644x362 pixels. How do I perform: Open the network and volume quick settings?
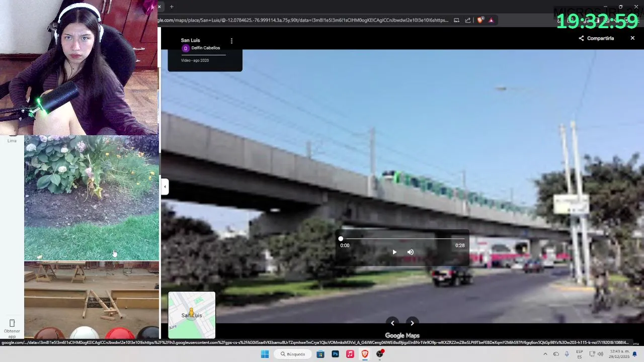click(x=596, y=354)
